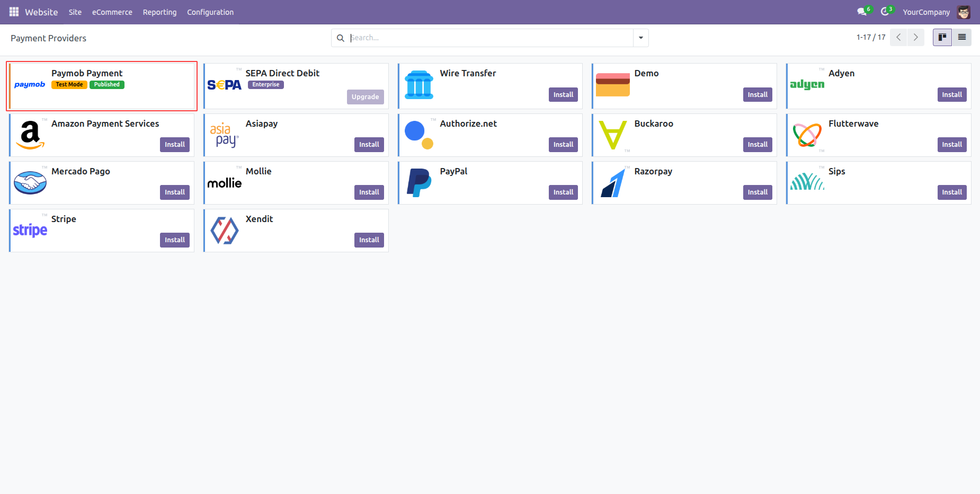Go to the next page arrow
The image size is (980, 494).
point(916,37)
